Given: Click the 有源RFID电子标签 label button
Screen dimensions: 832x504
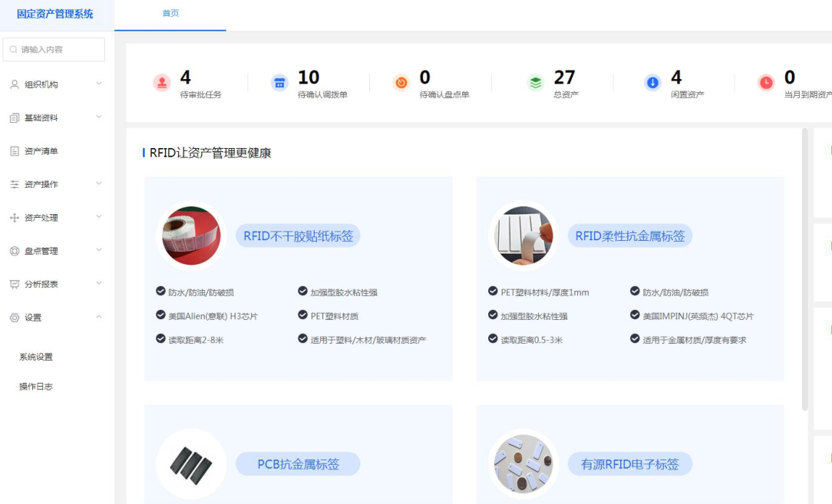Looking at the screenshot, I should [630, 464].
